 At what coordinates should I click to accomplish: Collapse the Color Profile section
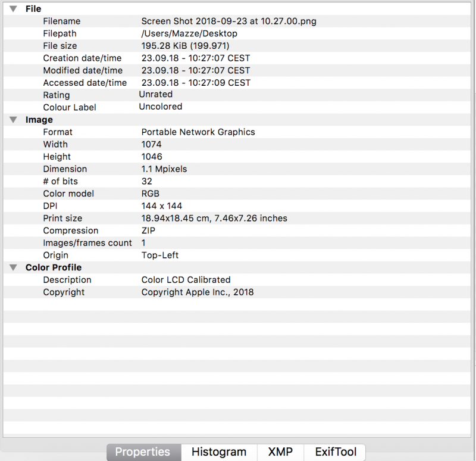tap(13, 267)
